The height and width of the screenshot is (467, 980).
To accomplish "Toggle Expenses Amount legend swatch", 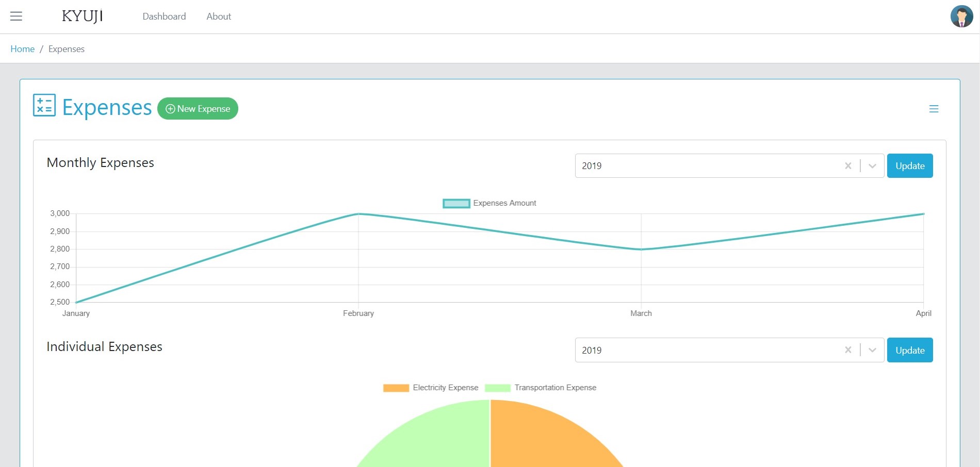I will coord(456,203).
